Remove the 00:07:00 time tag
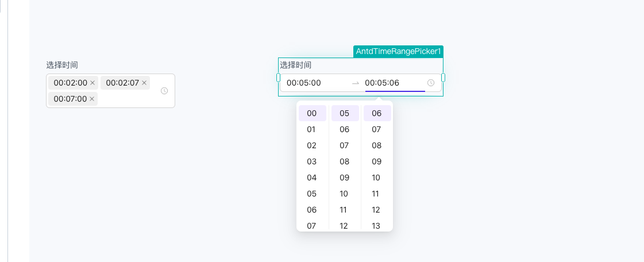 click(92, 99)
